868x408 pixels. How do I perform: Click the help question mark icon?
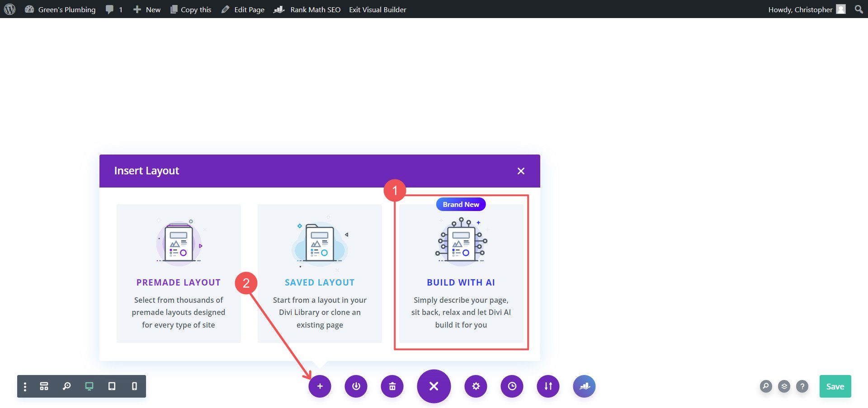[802, 386]
